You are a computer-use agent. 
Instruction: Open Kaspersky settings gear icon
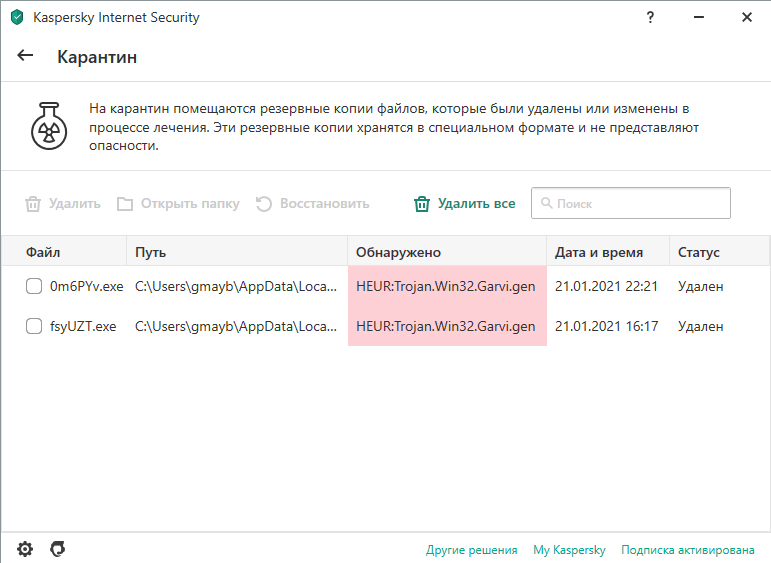click(25, 549)
